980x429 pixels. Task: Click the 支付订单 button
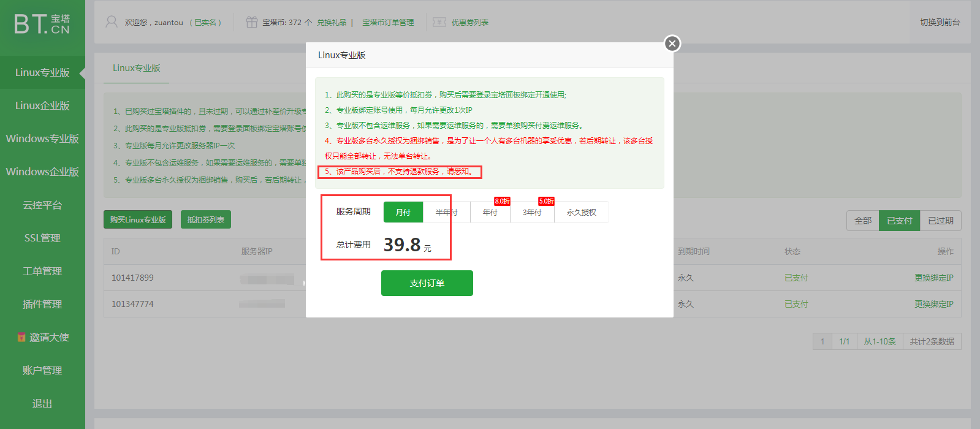point(427,283)
